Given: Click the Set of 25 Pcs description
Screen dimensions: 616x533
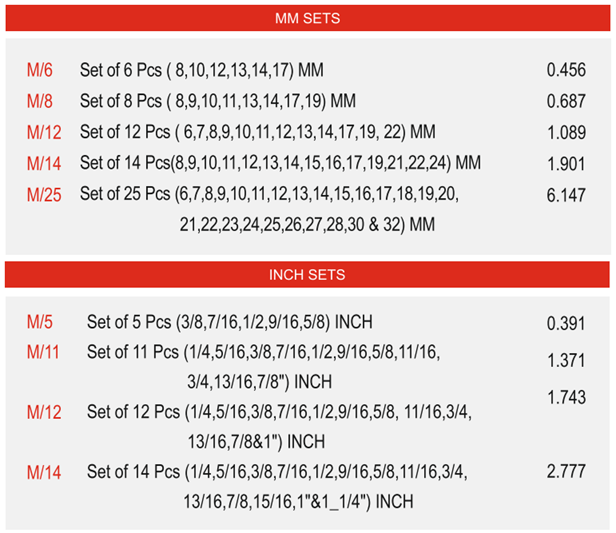Looking at the screenshot, I should 270,209.
